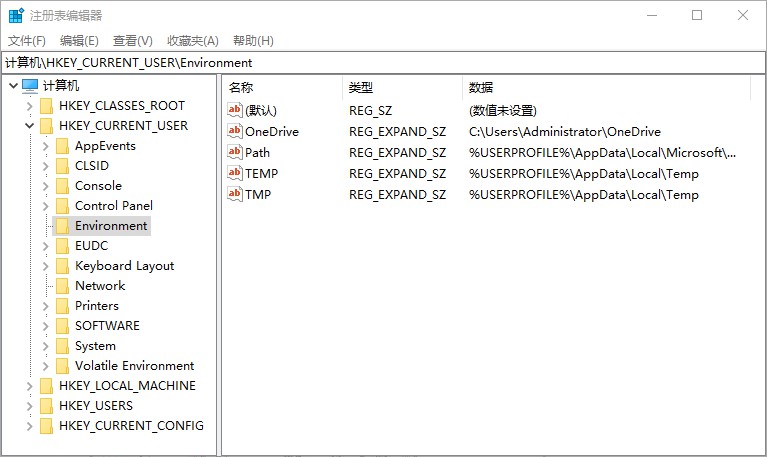Click the string icon of the (默认) value
Screen dimensions: 767x457
click(x=235, y=110)
